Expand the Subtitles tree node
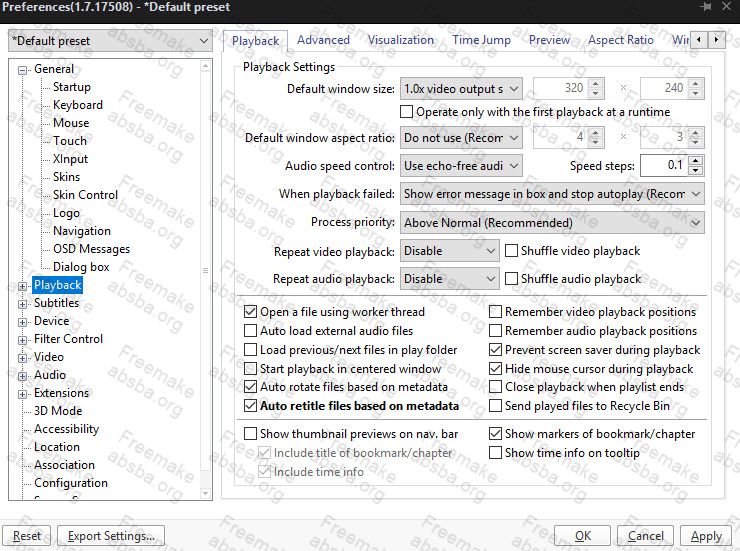This screenshot has height=551, width=740. tap(22, 304)
